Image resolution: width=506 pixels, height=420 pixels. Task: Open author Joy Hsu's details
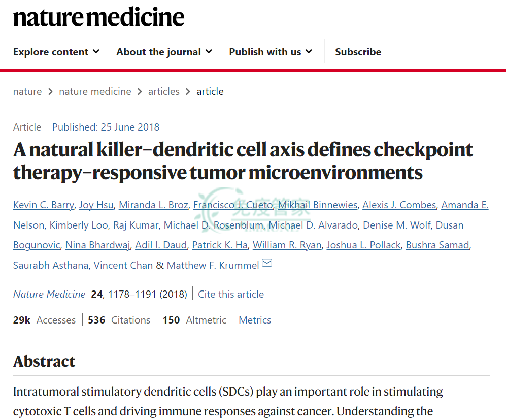pos(96,205)
